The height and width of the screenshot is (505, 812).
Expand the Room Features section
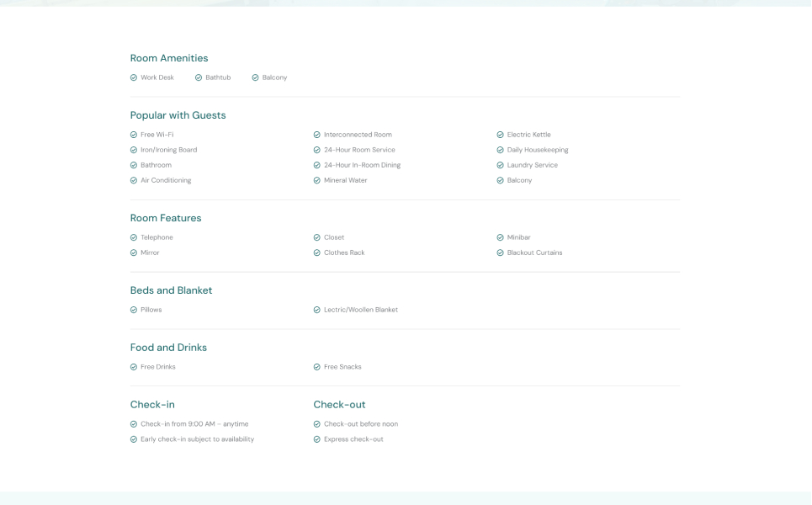(x=166, y=218)
